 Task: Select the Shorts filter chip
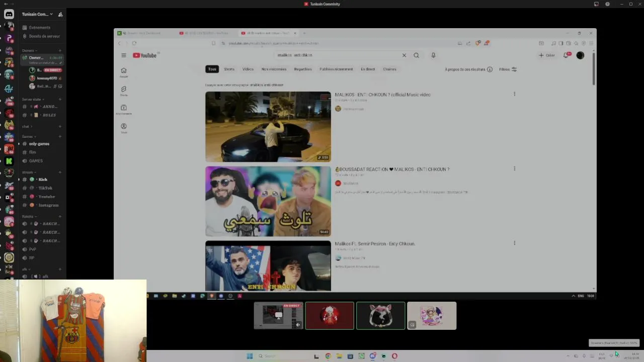229,69
